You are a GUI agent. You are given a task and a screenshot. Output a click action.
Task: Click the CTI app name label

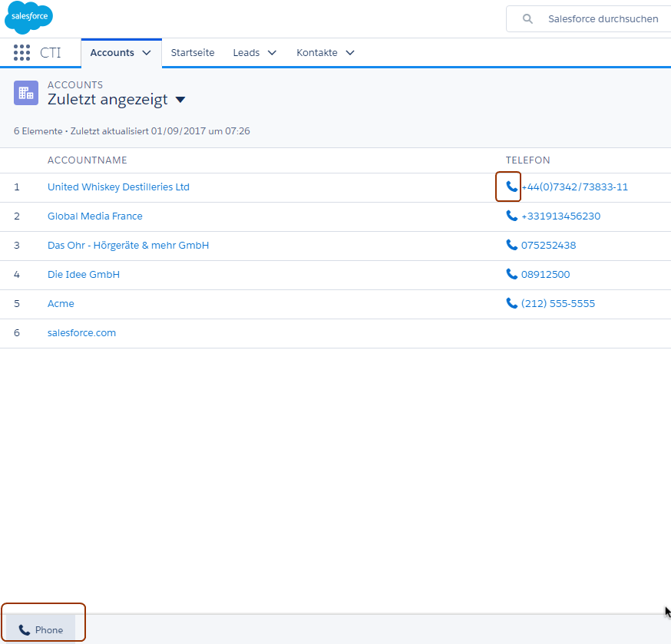(51, 53)
